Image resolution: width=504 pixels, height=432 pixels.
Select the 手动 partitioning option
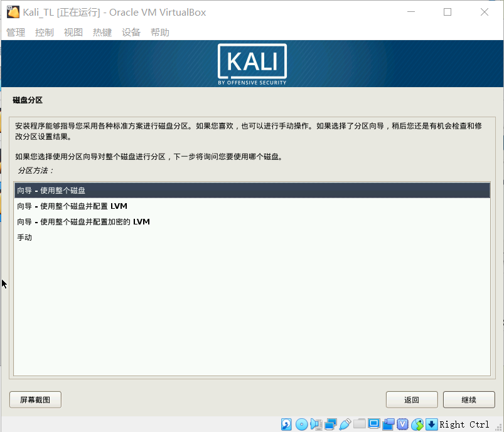[252, 238]
